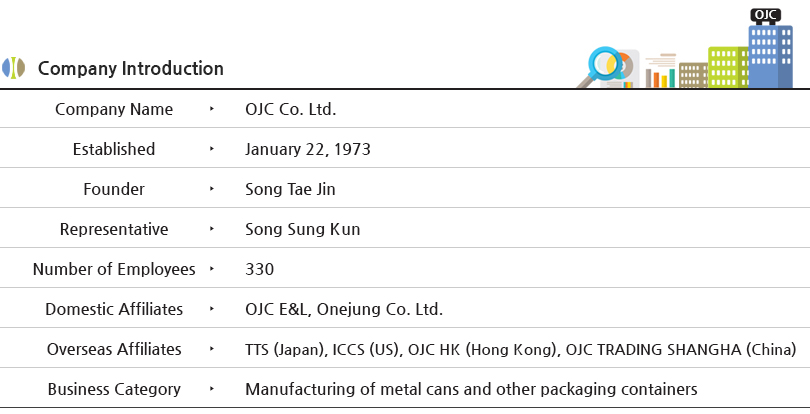
Task: Click the magnifying glass illustration icon
Action: pyautogui.click(x=603, y=67)
